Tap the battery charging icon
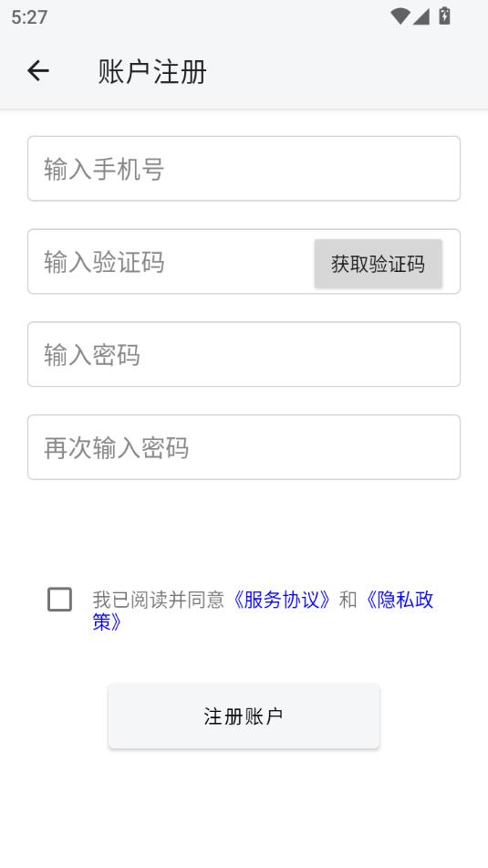 tap(444, 16)
